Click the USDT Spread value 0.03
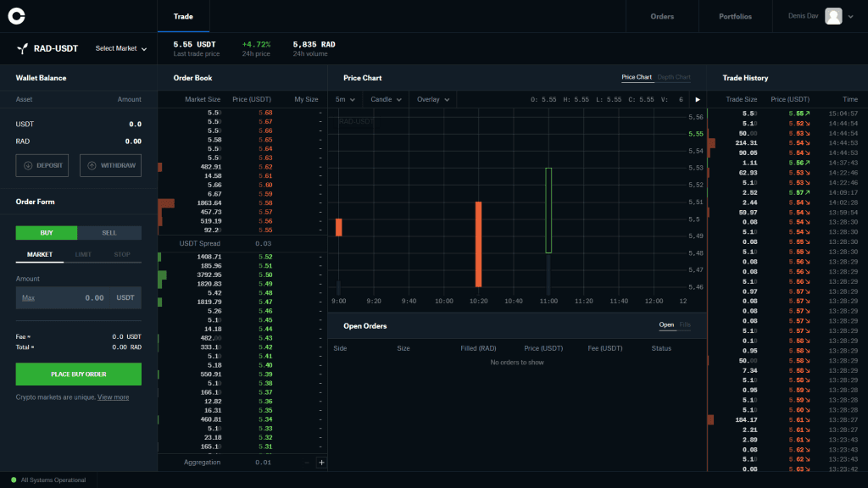The image size is (868, 488). pyautogui.click(x=264, y=243)
